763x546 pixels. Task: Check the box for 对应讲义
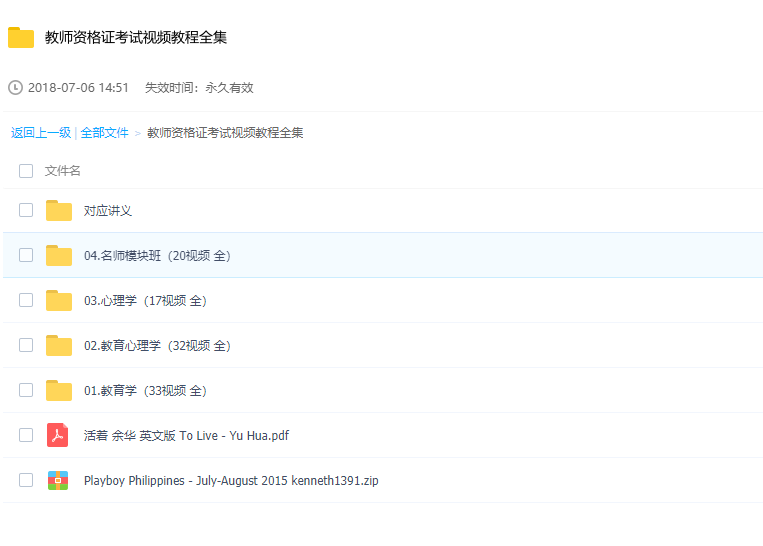(26, 210)
